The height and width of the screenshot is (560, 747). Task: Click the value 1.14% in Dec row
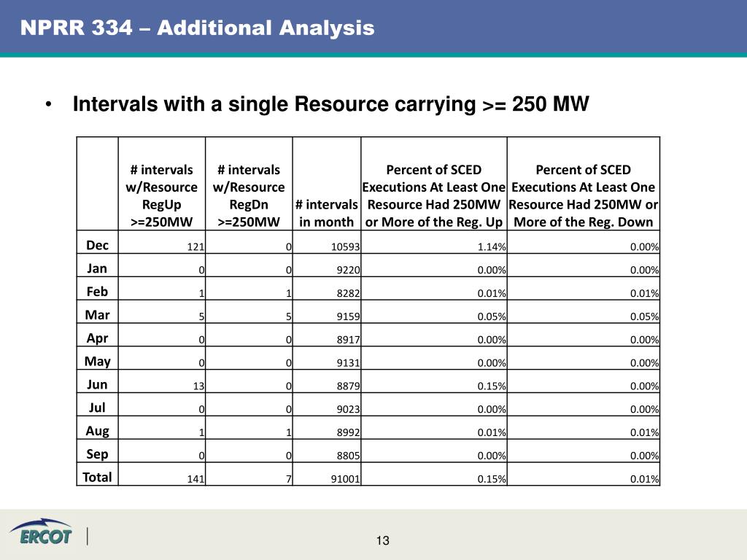coord(492,246)
